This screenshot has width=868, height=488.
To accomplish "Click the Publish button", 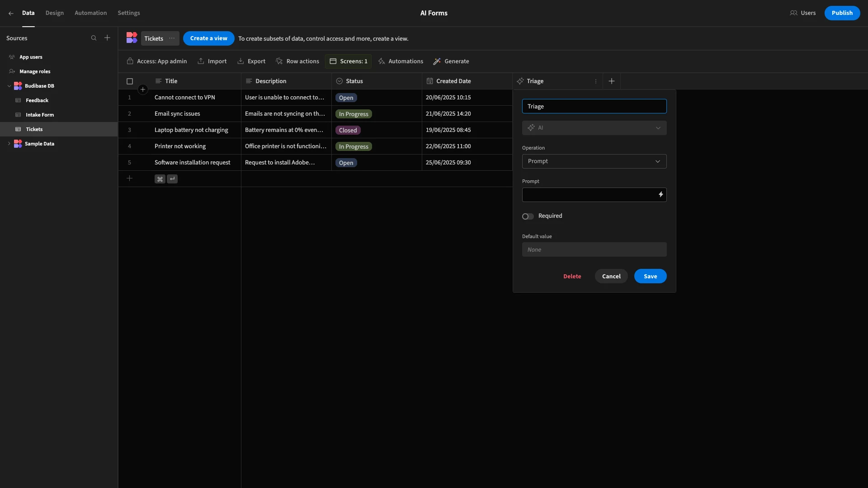I will point(842,13).
